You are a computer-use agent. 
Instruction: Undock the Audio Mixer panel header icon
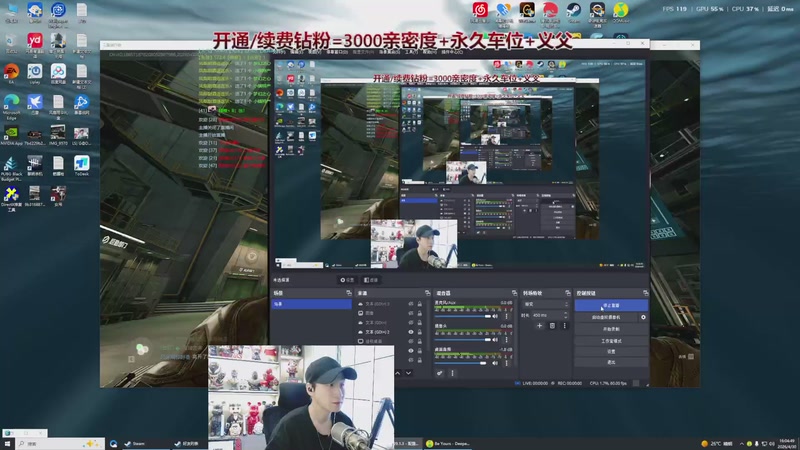click(x=514, y=293)
